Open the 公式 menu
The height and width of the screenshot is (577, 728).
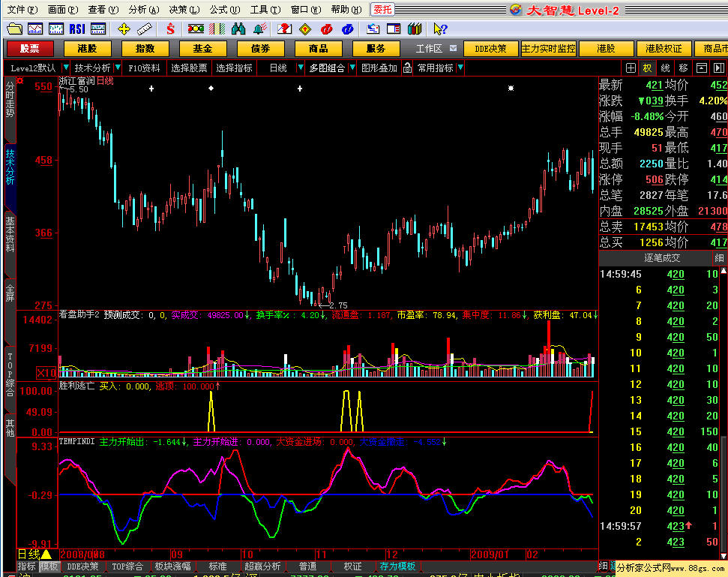tap(225, 9)
